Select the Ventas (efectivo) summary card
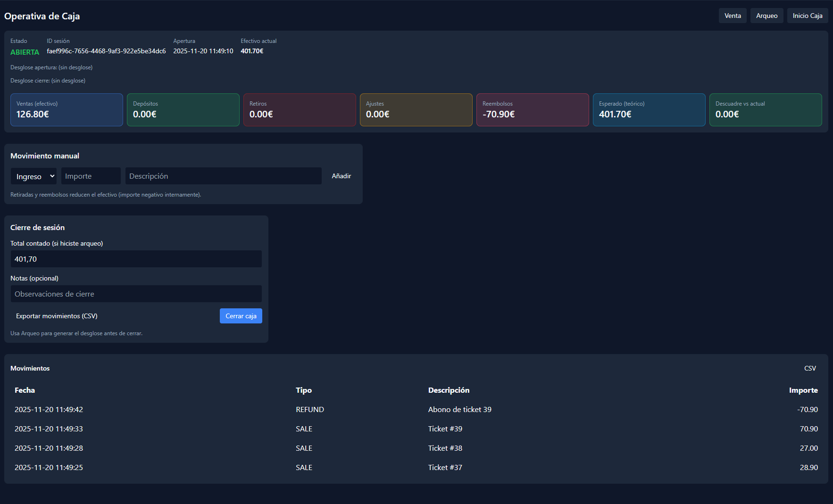The width and height of the screenshot is (833, 504). point(67,110)
